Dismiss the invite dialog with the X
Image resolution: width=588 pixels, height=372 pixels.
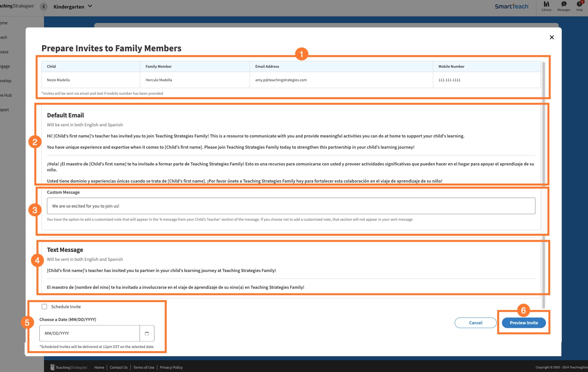(552, 37)
